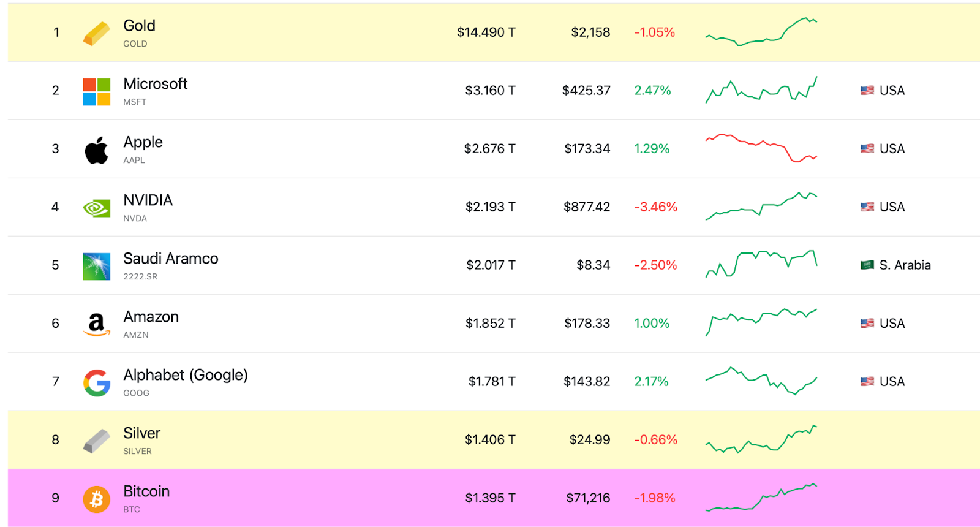The height and width of the screenshot is (527, 980).
Task: Click the USA flag in Microsoft row
Action: [867, 91]
